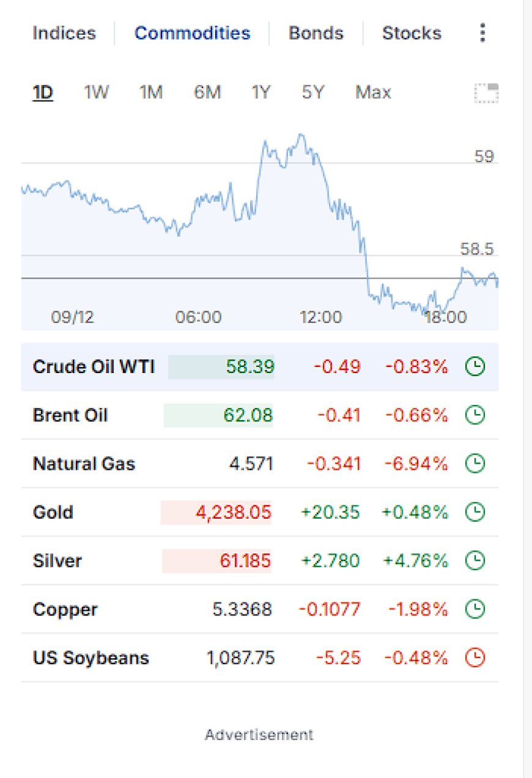The image size is (532, 778).
Task: Switch to the Indices tab
Action: click(64, 33)
